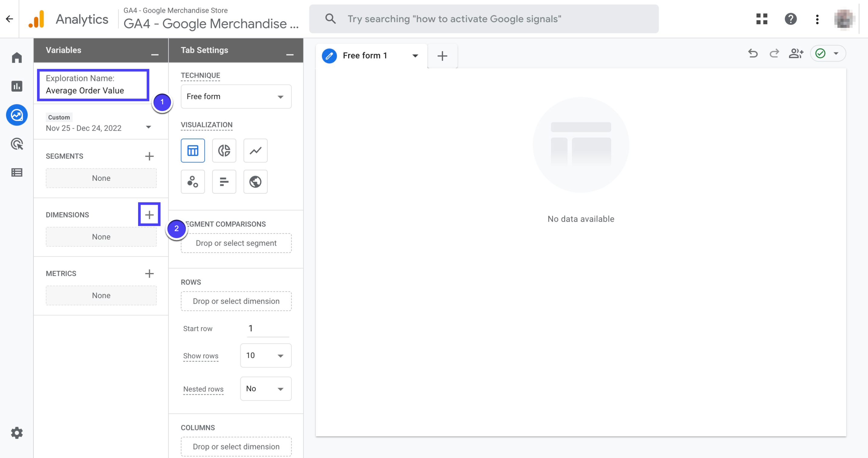Click the account avatar
Screen dimensions: 868x458
coord(844,19)
